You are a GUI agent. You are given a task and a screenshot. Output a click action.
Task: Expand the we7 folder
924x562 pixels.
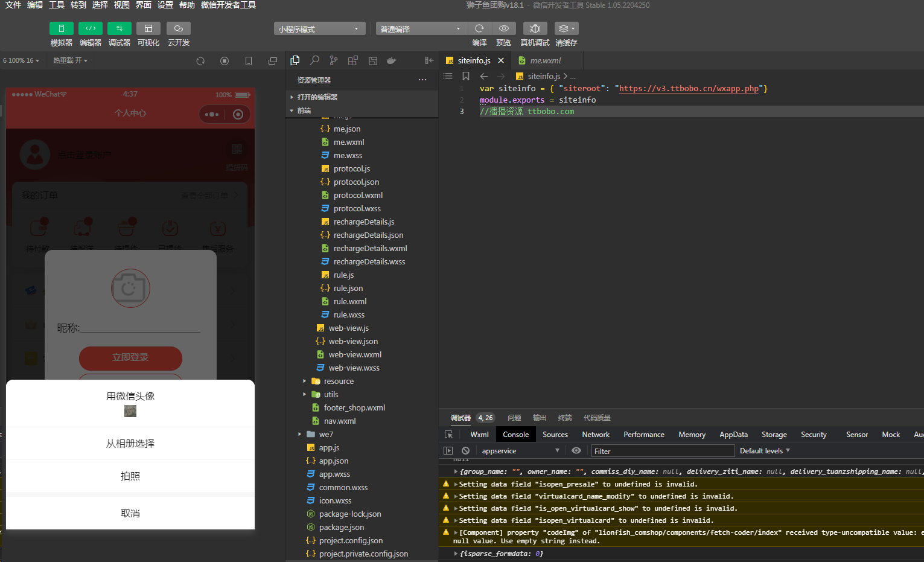point(362,434)
